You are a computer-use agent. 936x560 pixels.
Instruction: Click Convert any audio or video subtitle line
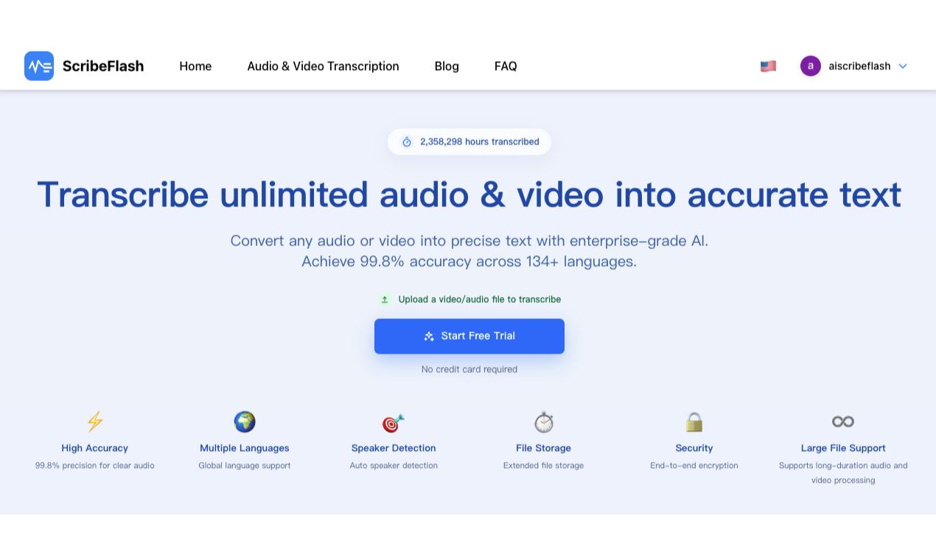tap(469, 241)
